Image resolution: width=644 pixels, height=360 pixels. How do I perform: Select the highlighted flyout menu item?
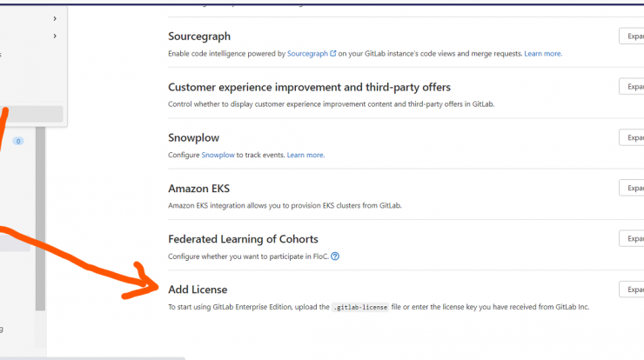tap(31, 114)
